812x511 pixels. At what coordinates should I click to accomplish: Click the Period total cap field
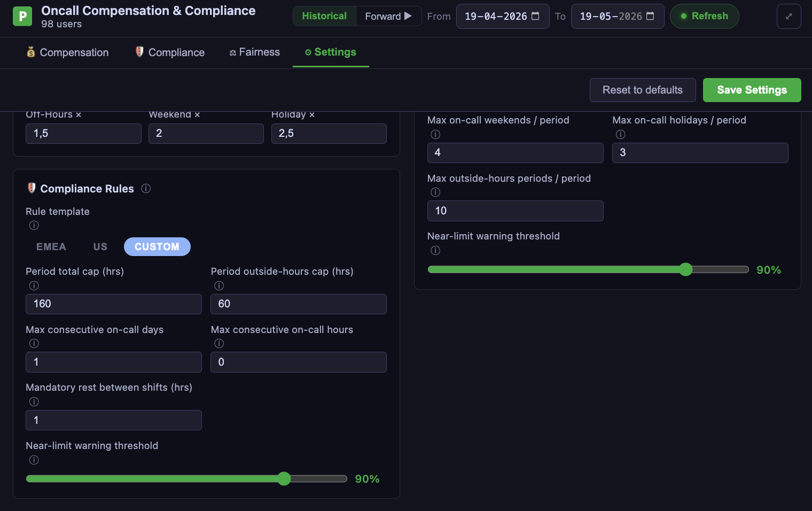pyautogui.click(x=114, y=304)
